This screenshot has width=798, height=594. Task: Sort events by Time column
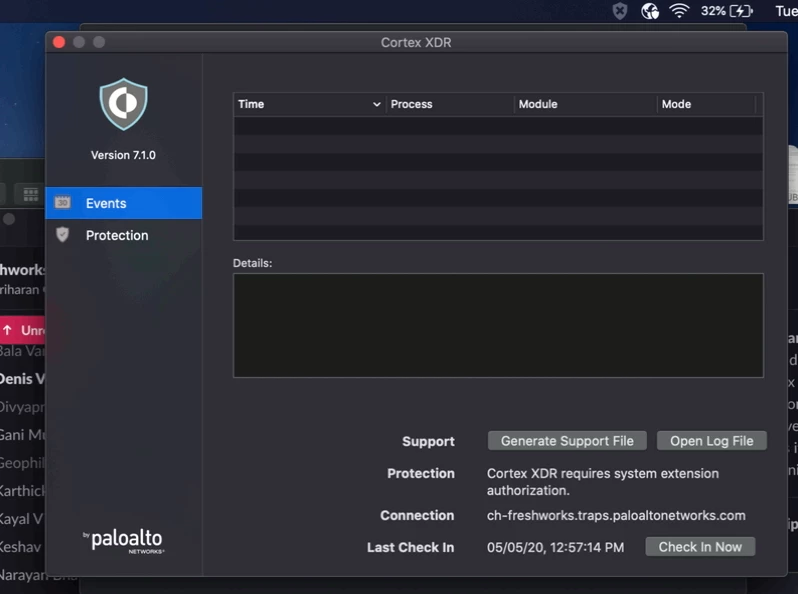coord(309,104)
